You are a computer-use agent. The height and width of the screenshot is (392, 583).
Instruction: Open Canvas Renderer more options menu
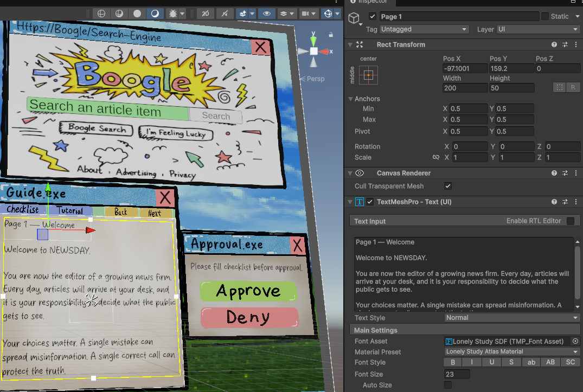tap(576, 173)
